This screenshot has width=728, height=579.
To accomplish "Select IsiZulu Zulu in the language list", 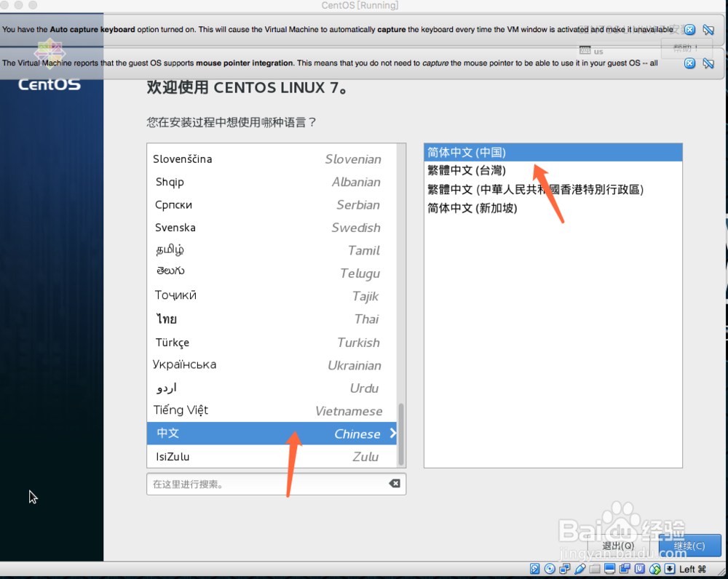I will (x=272, y=457).
